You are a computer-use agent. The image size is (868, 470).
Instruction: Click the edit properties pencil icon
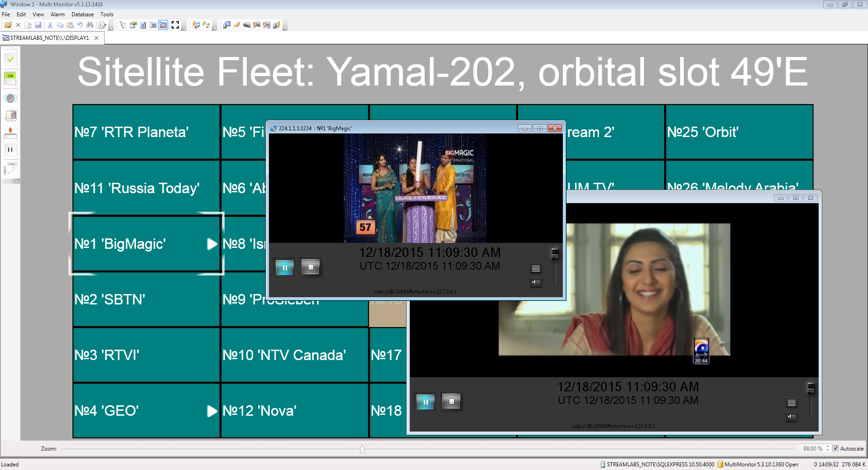pos(102,25)
